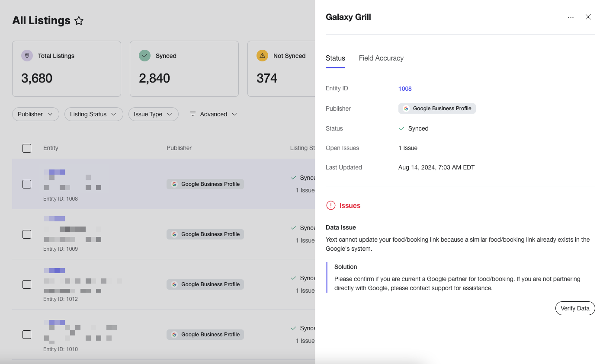The image size is (603, 364).
Task: Click the Total Listings 3,680 card
Action: click(x=67, y=69)
